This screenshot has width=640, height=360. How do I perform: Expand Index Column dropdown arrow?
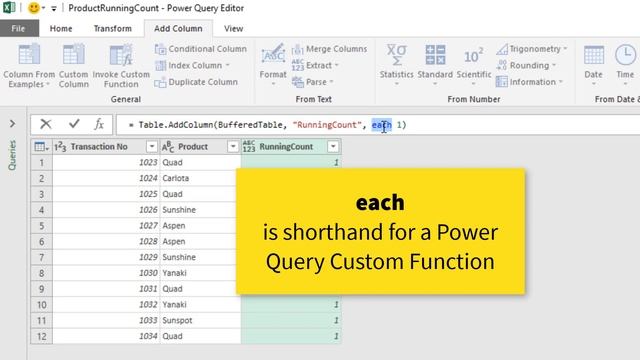(x=227, y=65)
